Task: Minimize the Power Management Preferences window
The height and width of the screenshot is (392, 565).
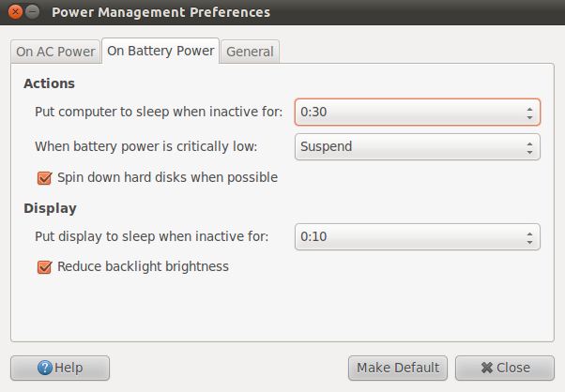Action: click(33, 12)
